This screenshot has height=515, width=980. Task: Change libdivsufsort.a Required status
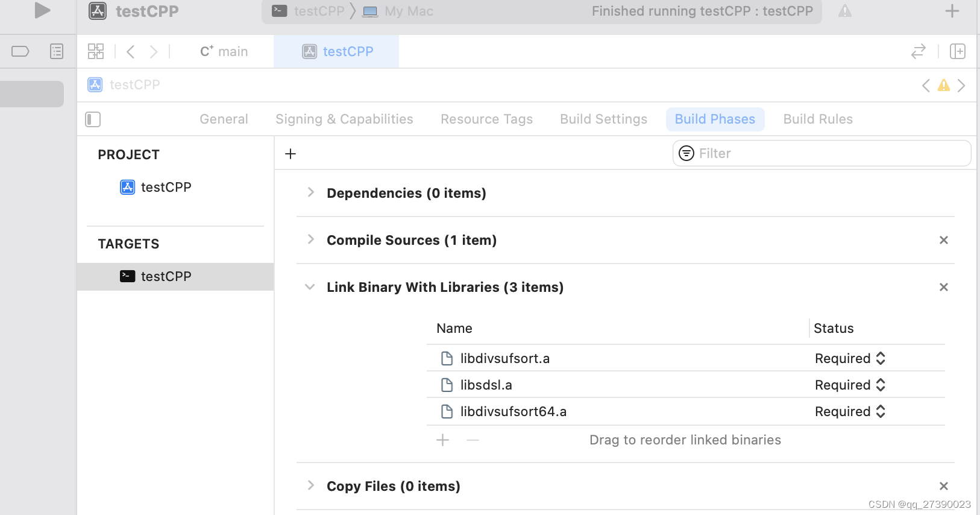(x=850, y=358)
